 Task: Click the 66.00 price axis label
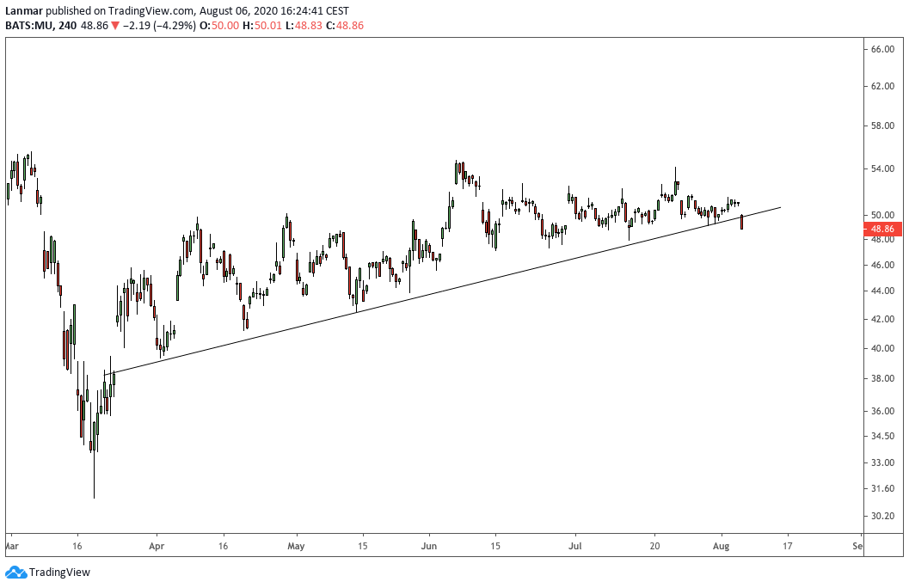(x=882, y=49)
